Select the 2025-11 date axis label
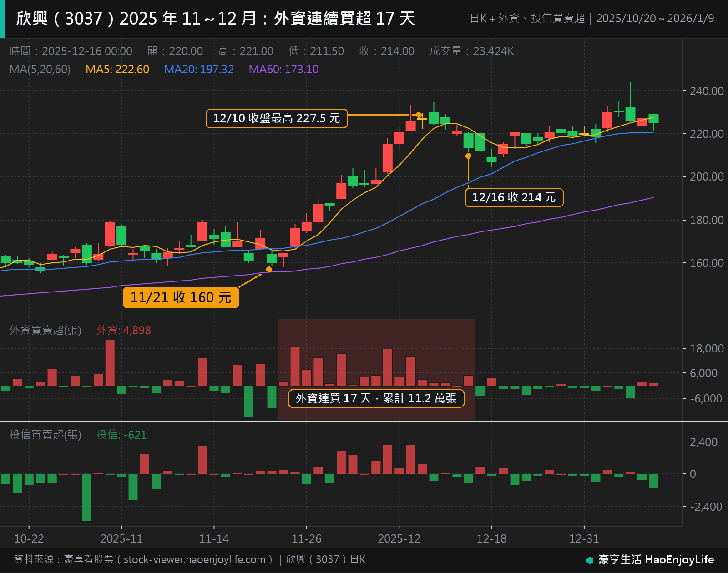 121,539
